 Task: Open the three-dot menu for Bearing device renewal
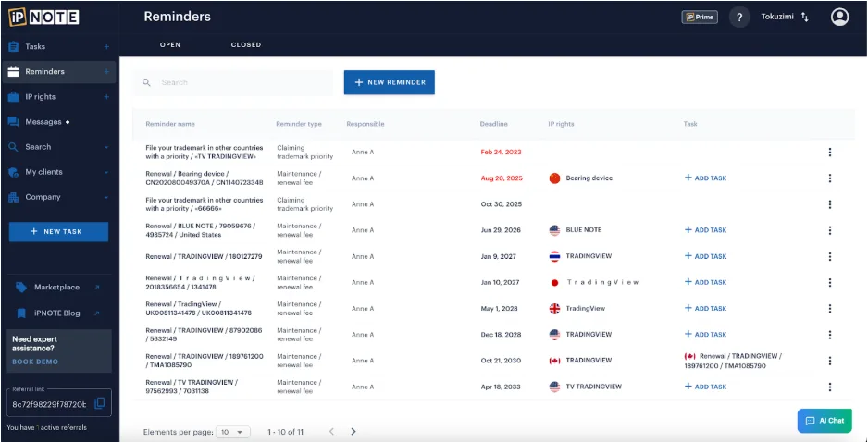829,178
